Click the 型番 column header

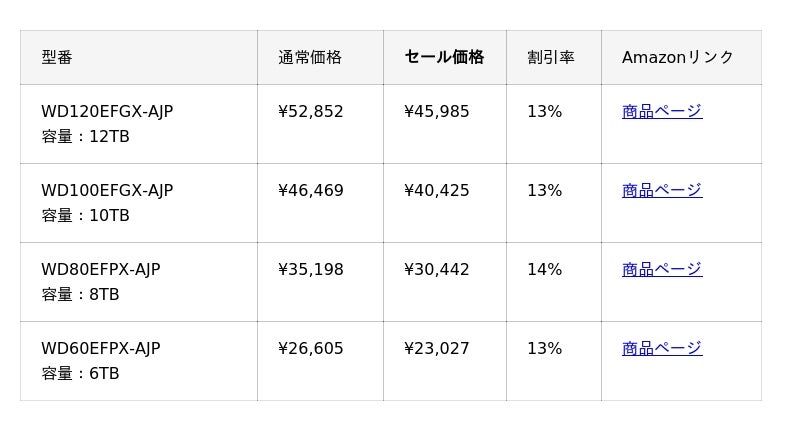[x=57, y=58]
